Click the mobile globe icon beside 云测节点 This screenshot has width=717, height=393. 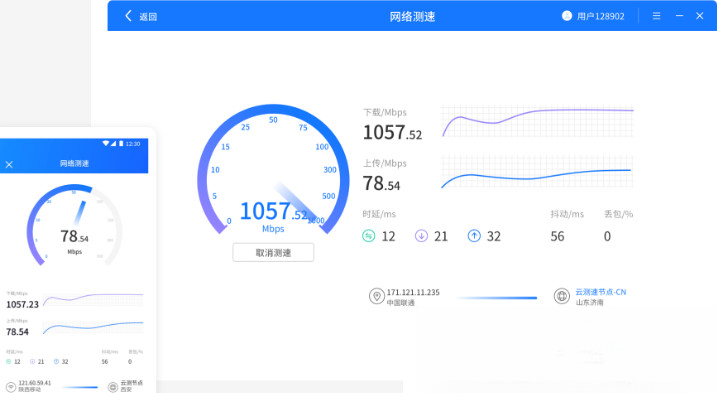(113, 387)
